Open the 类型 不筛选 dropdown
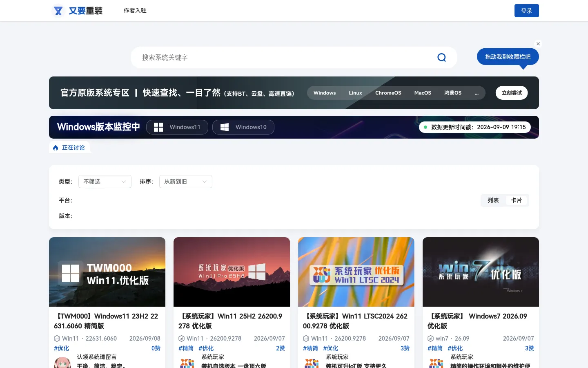 (105, 182)
